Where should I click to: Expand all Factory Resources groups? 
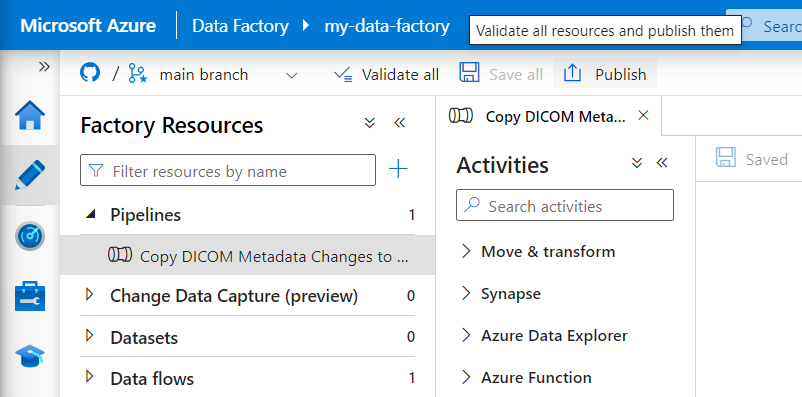(x=370, y=123)
